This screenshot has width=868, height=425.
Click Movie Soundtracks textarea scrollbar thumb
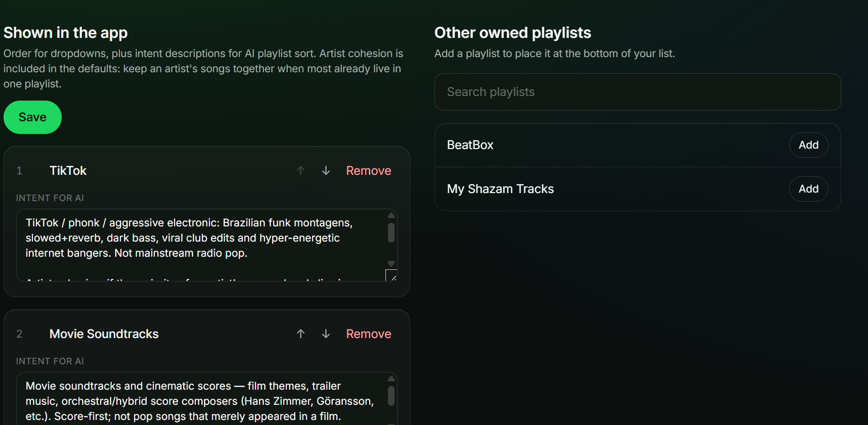point(391,396)
